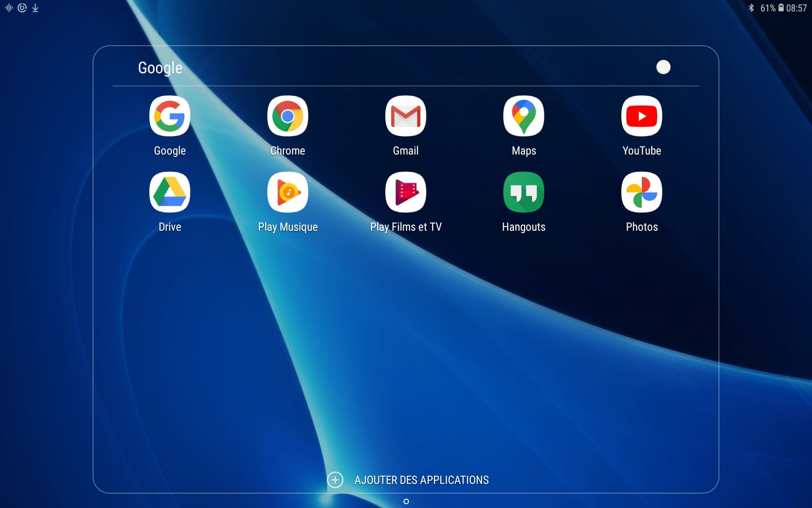Viewport: 812px width, 508px height.
Task: Tap the download notification icon
Action: 36,8
